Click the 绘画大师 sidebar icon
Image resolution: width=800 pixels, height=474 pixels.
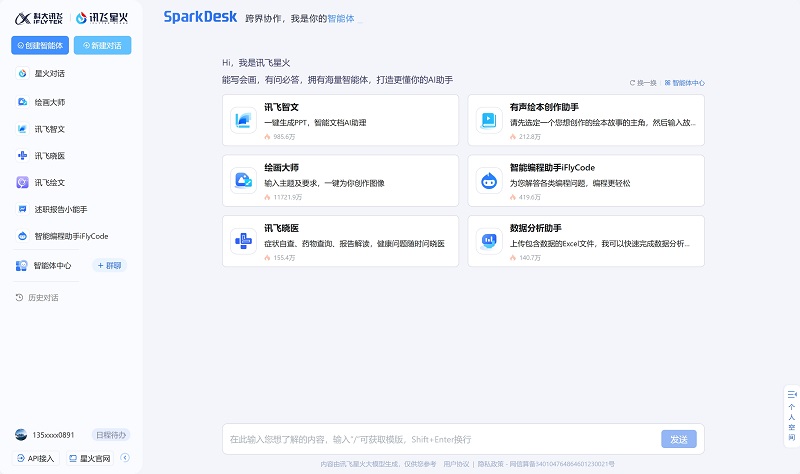22,102
